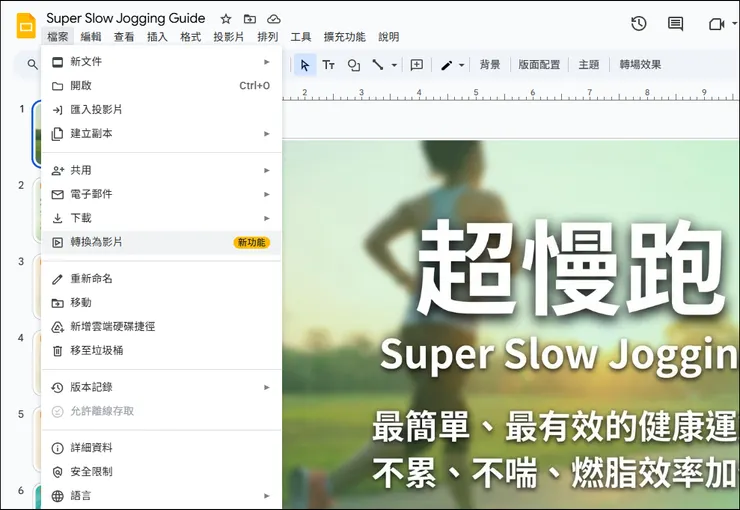
Task: Open the pen tool dropdown arrow
Action: pos(462,65)
